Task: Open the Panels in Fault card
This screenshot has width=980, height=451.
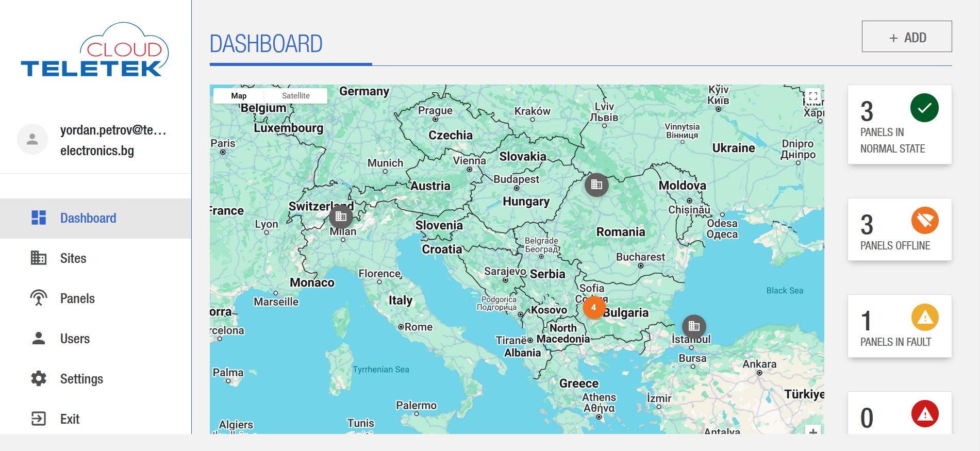Action: click(900, 326)
